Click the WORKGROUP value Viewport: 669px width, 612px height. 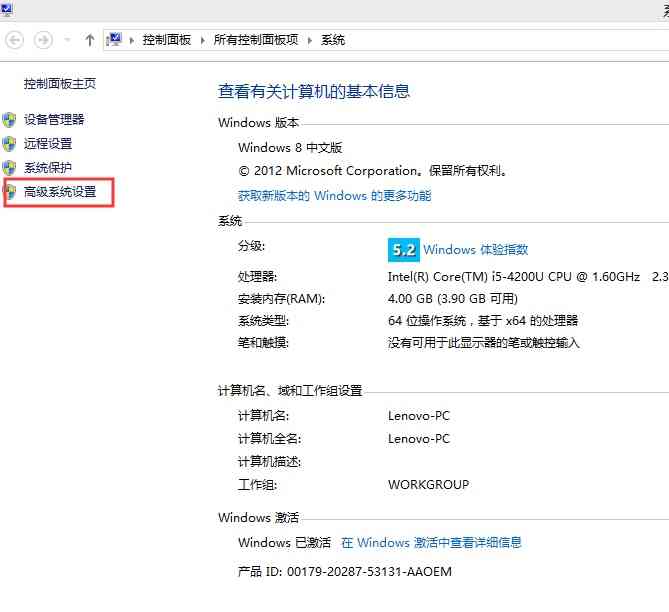[x=428, y=485]
